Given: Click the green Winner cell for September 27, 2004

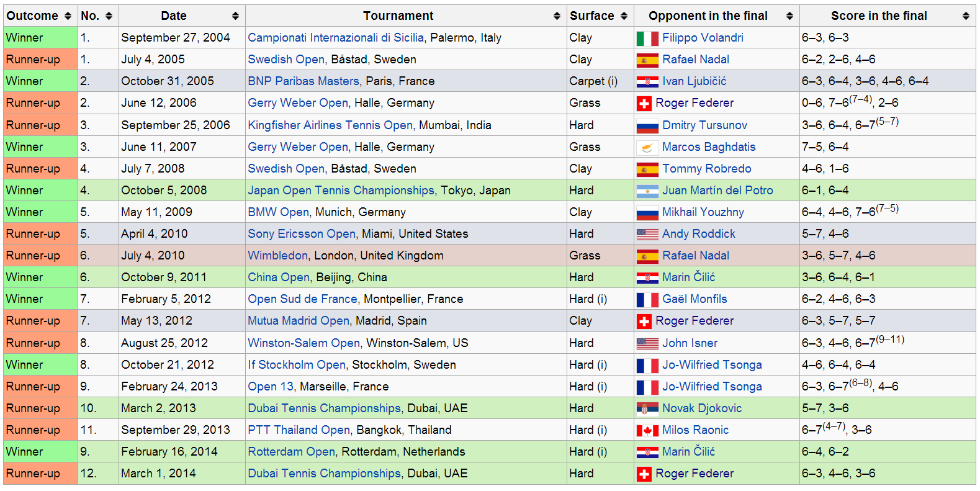Looking at the screenshot, I should (40, 38).
